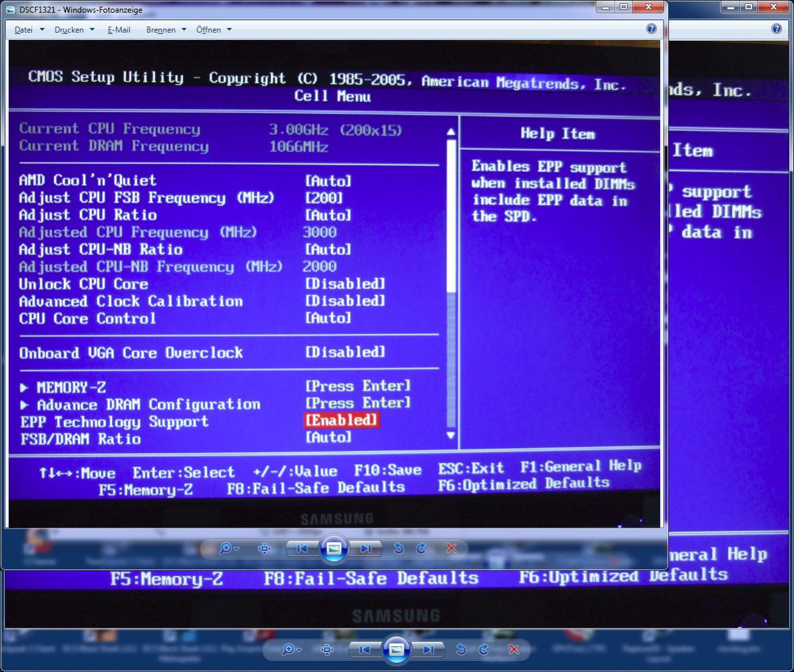Click 'CPU Core Control' text in photo
The image size is (794, 672).
(88, 318)
